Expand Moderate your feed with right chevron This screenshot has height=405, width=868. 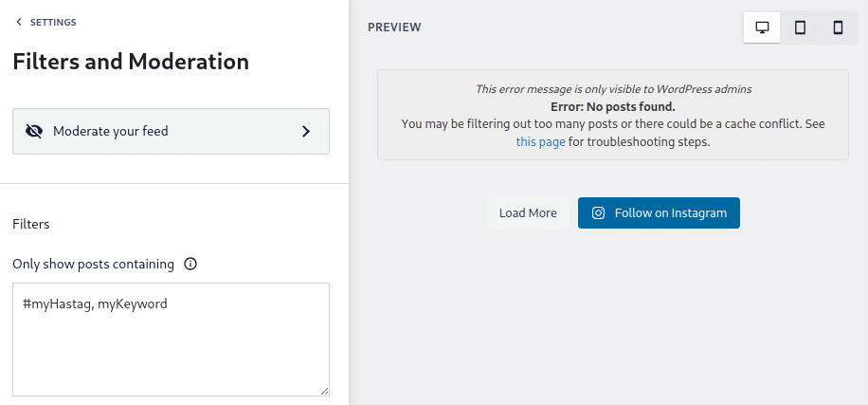306,131
